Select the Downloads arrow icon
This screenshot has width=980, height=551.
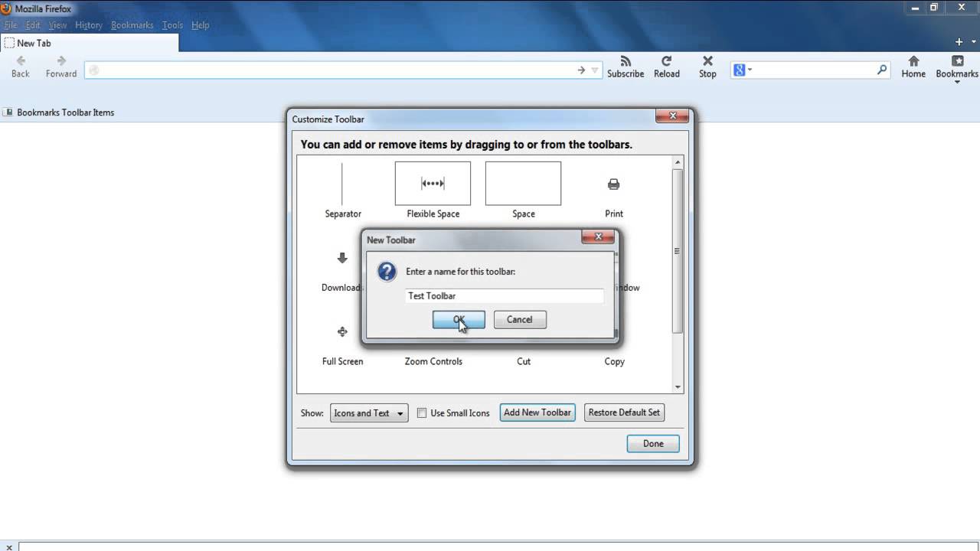pos(342,259)
